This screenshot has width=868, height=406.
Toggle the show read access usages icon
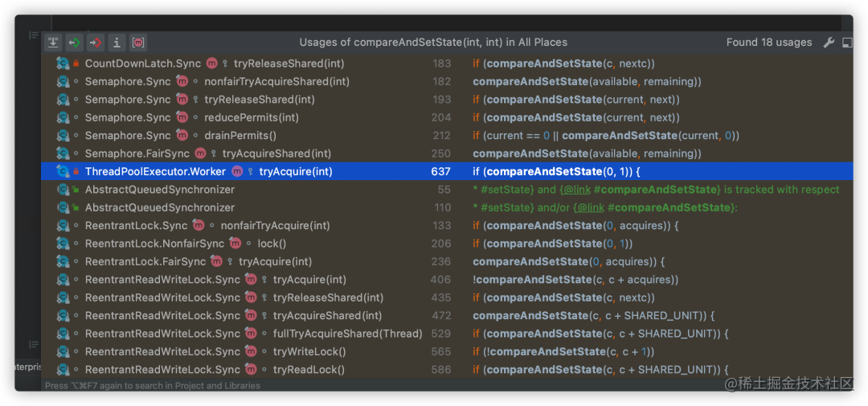(74, 42)
